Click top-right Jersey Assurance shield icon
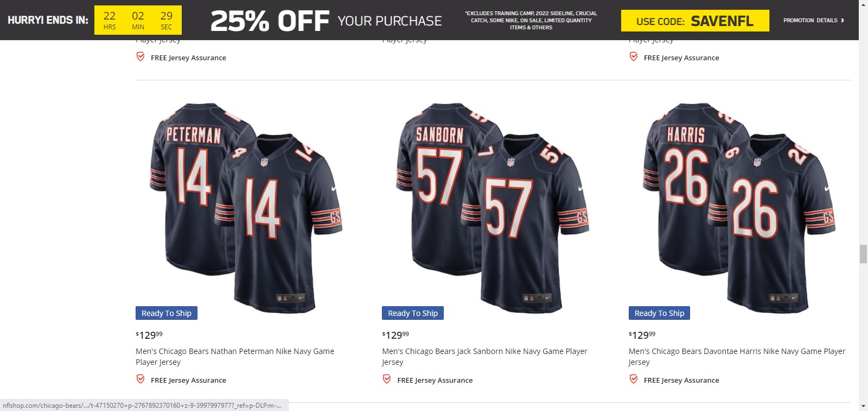The image size is (868, 411). click(634, 57)
